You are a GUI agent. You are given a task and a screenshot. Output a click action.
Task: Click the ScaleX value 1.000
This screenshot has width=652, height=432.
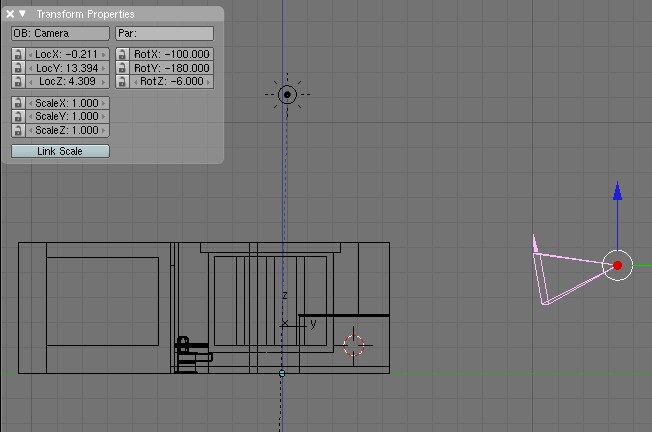click(x=84, y=103)
